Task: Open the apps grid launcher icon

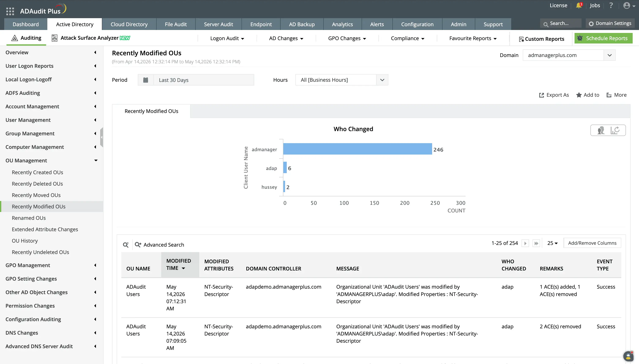Action: coord(10,11)
